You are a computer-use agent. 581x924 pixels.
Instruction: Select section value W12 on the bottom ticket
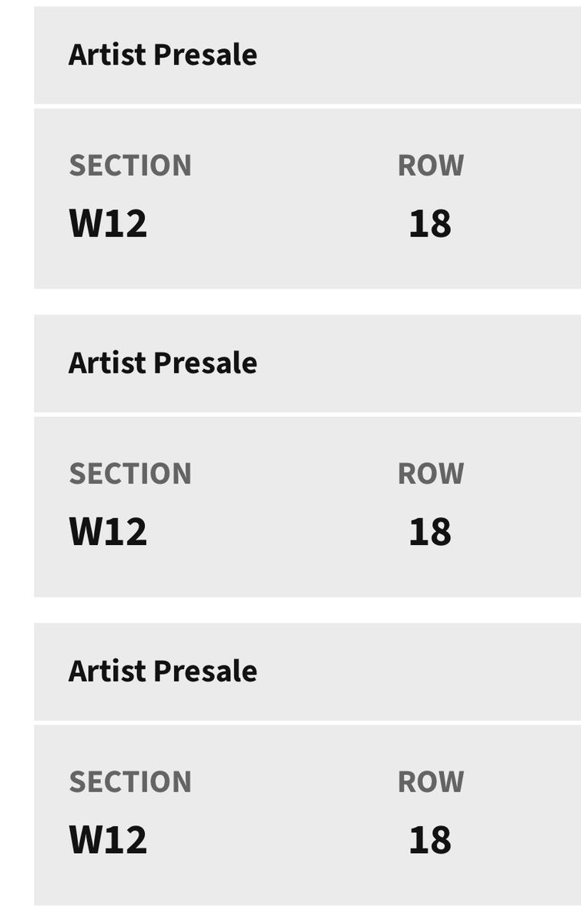click(108, 839)
